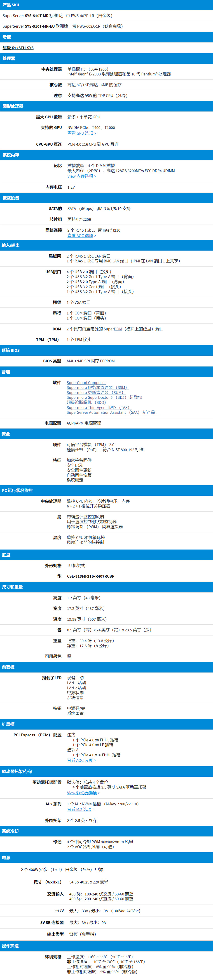Open the View 内存选项 link
213x980 pixels.
tap(80, 176)
